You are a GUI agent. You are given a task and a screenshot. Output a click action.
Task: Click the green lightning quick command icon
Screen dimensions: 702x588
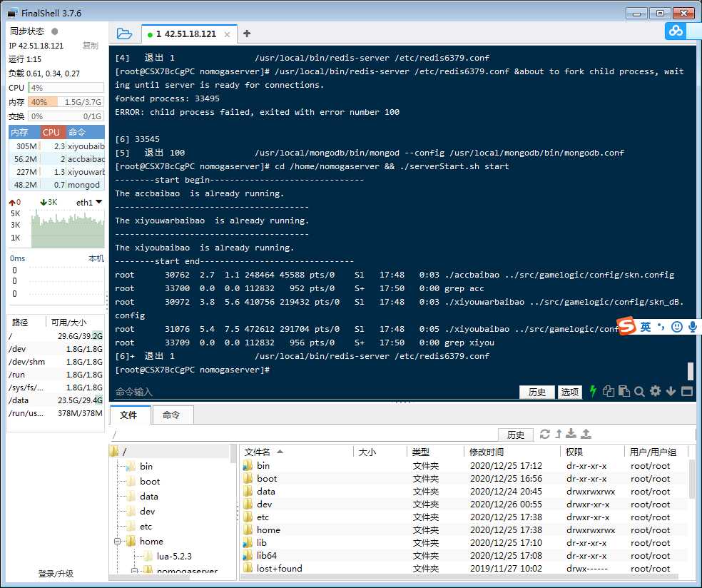(x=592, y=391)
